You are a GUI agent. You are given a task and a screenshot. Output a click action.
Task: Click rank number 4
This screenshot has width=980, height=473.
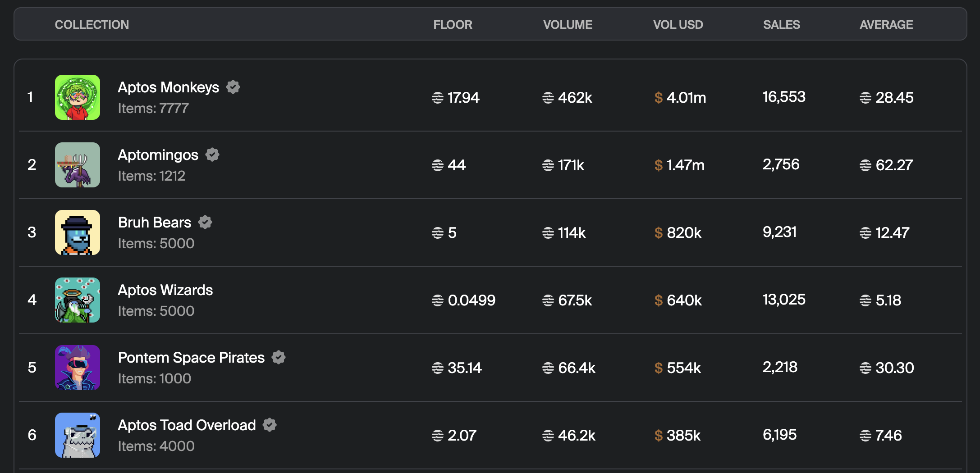click(x=32, y=300)
